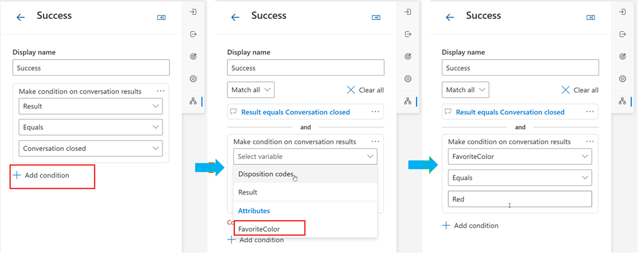Viewport: 644px width, 264px height.
Task: Click the entry arrow icon in the left sidebar
Action: coord(193,12)
